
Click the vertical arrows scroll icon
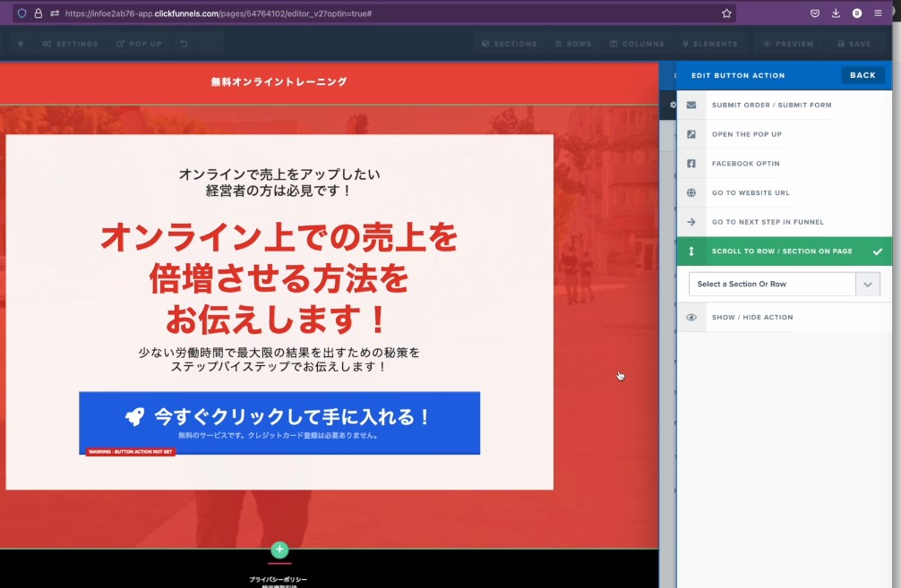(x=691, y=251)
